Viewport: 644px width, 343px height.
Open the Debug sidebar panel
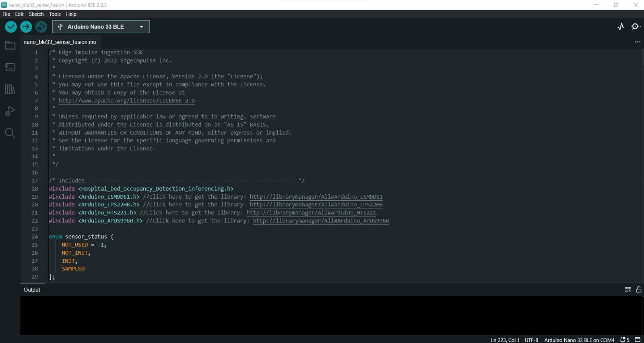(10, 111)
